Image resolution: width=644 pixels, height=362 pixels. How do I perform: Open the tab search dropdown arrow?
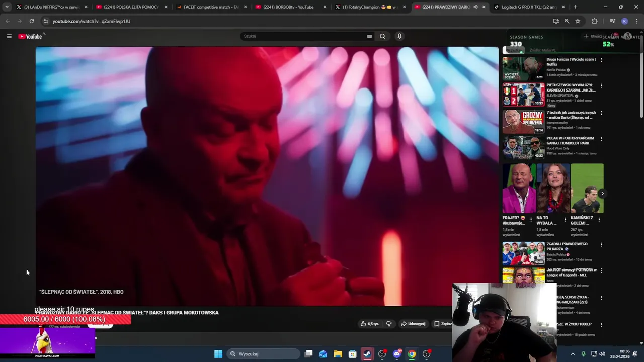7,7
